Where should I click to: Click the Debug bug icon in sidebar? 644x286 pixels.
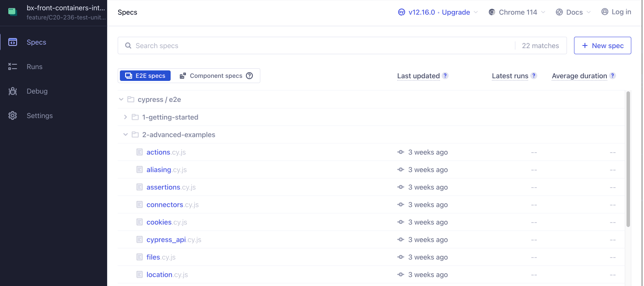point(13,91)
